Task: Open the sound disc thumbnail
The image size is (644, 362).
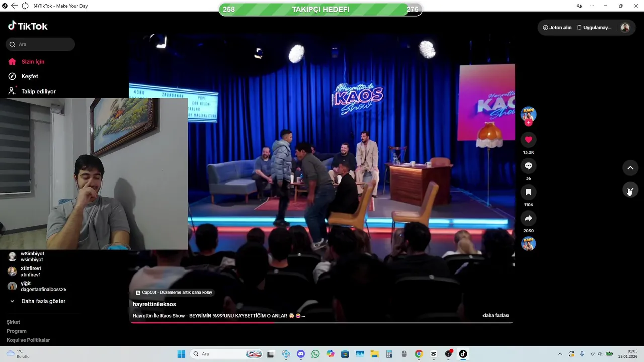Action: pos(528,244)
